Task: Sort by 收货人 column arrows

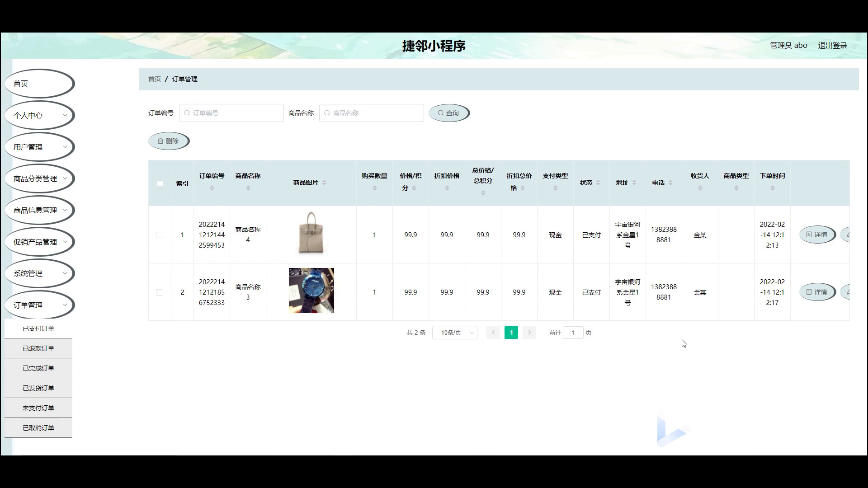Action: coord(700,188)
